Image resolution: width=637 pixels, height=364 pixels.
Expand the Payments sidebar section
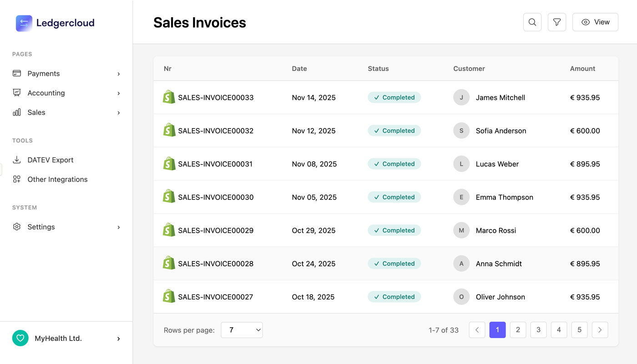118,73
